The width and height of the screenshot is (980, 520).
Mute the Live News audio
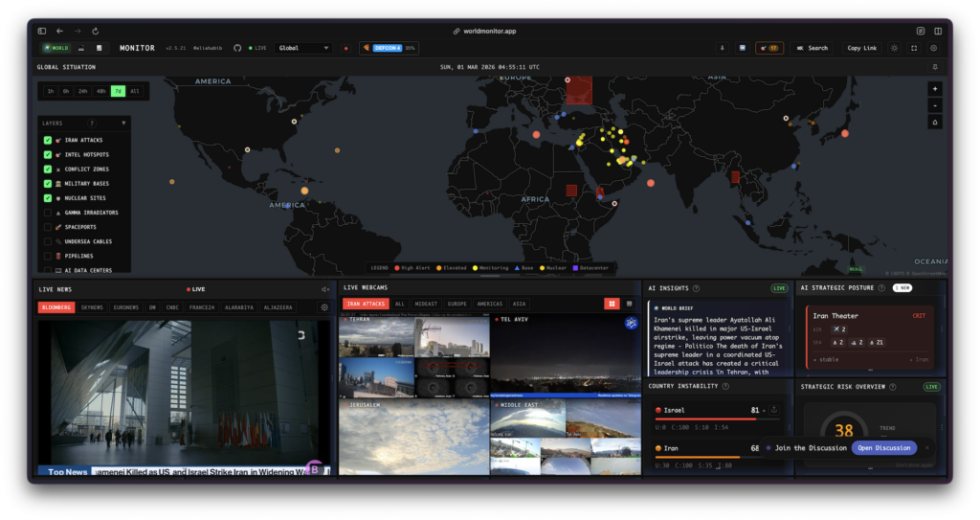coord(324,288)
